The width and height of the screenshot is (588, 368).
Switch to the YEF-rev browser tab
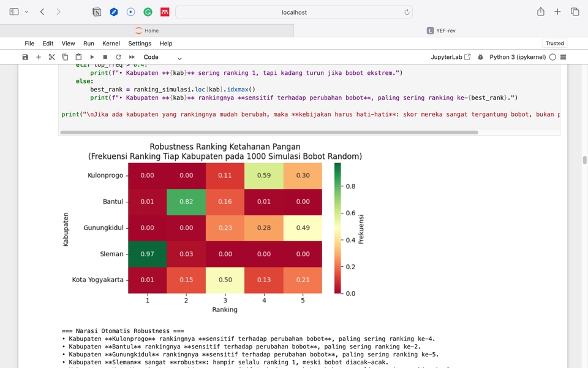pos(441,31)
